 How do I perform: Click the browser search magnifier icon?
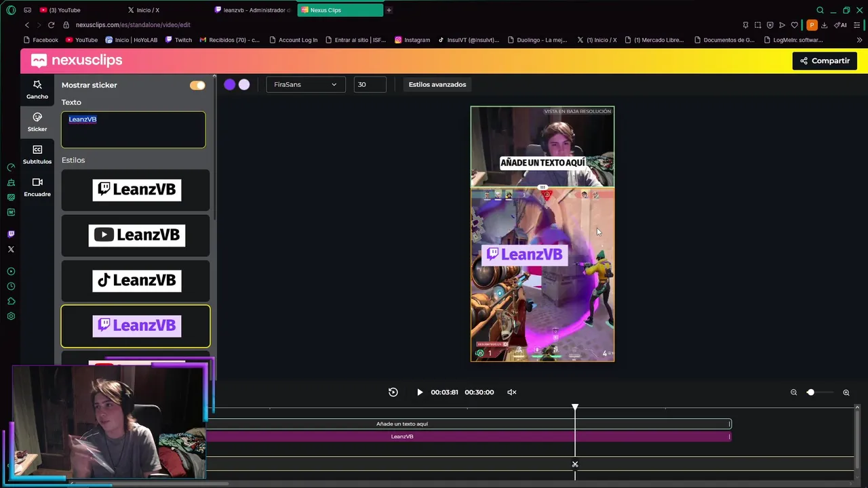point(820,10)
